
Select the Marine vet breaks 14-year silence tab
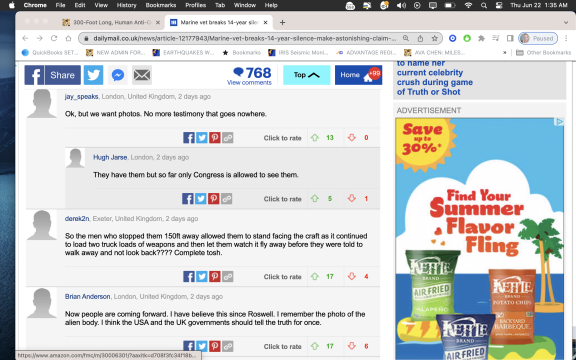click(x=219, y=22)
